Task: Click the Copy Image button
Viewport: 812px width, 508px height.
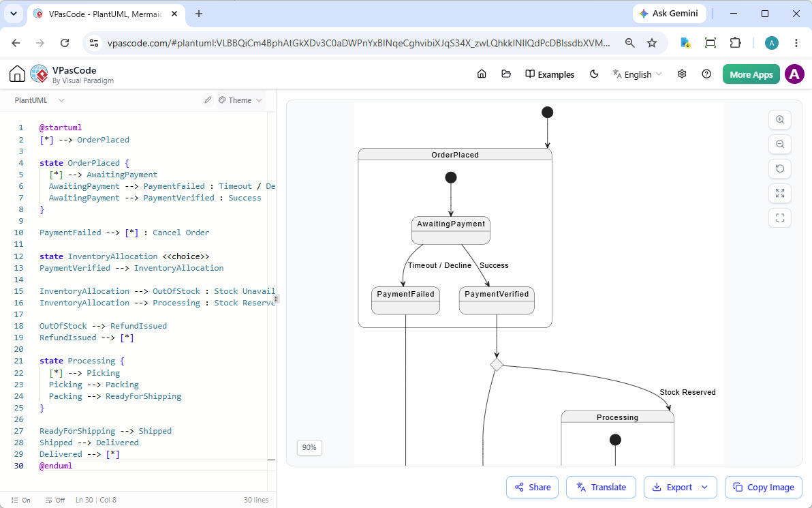Action: [764, 488]
